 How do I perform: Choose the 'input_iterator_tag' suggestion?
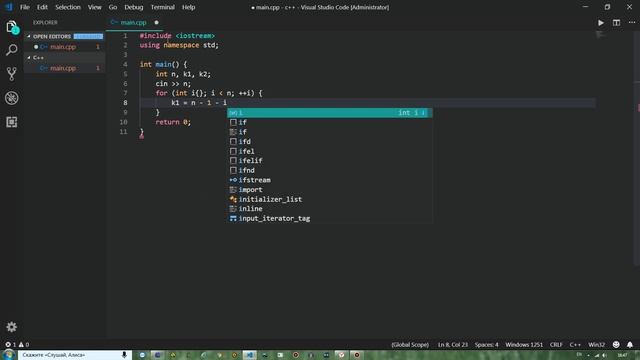click(329, 218)
